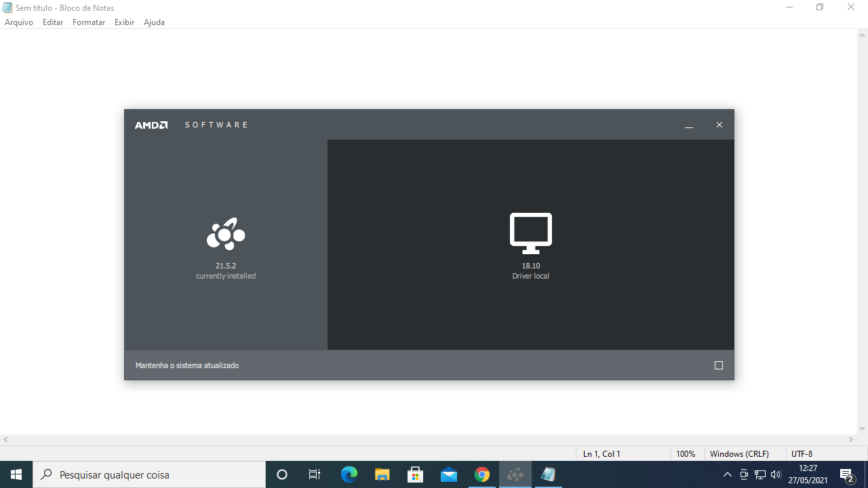Click the 'currently installed' label
Screen dimensions: 868x488
[226, 276]
